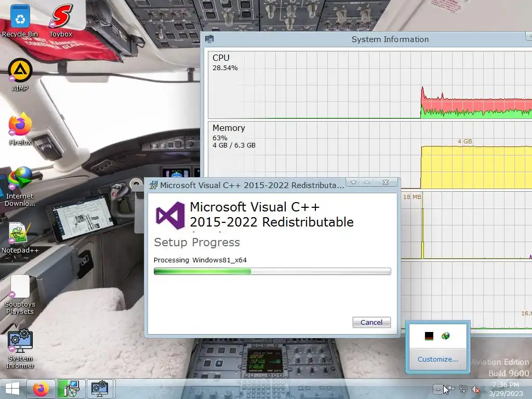Click the Processing Windows81_x64 status text
532x399 pixels.
coord(200,260)
